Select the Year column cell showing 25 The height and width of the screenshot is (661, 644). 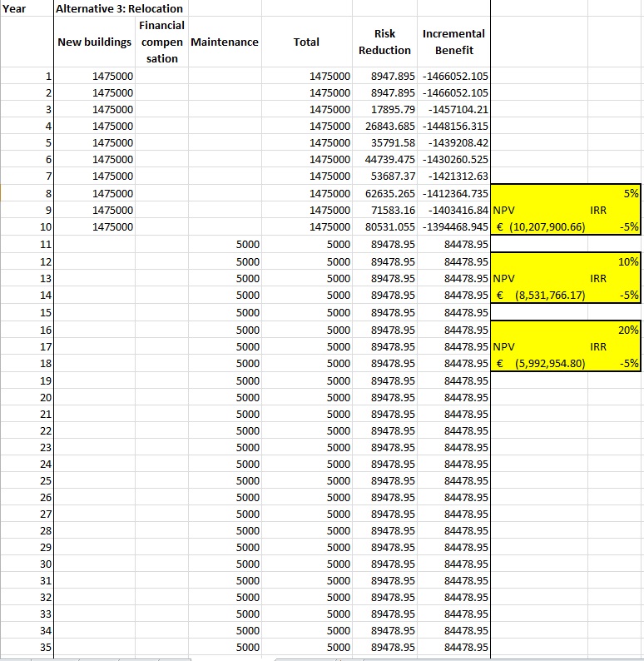pos(27,480)
